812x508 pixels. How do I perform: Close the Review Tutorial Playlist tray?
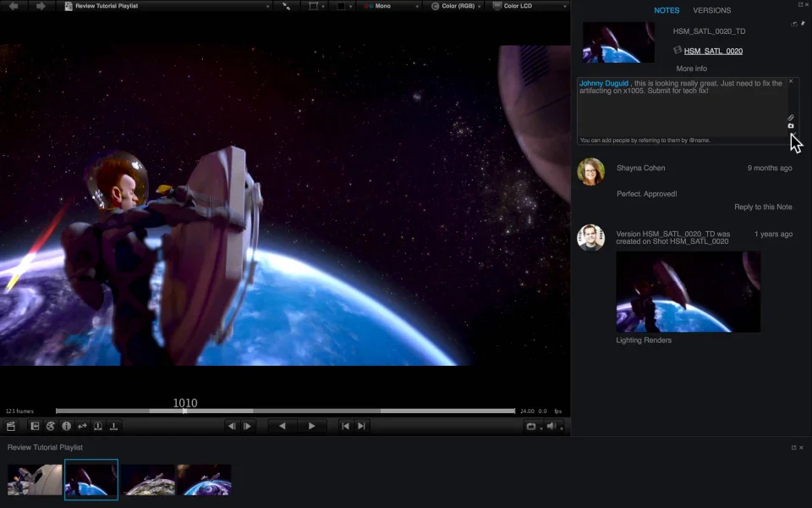(x=801, y=447)
